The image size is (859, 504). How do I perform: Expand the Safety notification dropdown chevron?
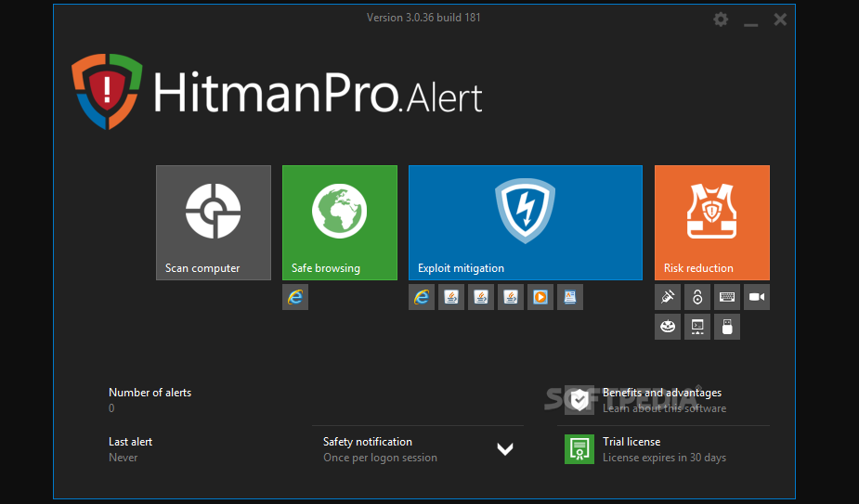505,449
